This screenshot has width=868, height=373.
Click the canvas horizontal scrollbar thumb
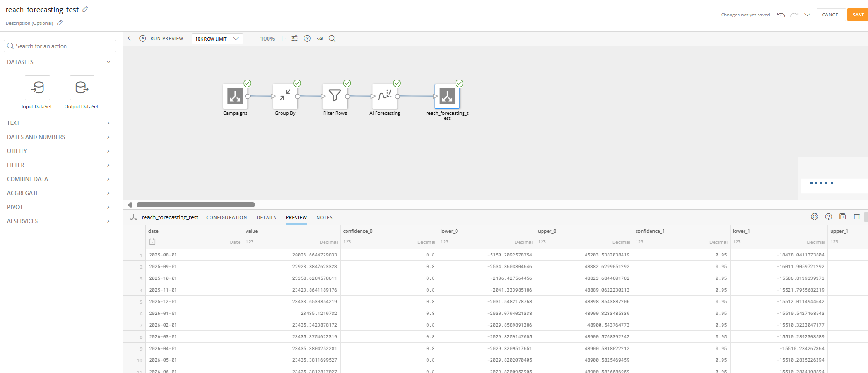(x=196, y=205)
